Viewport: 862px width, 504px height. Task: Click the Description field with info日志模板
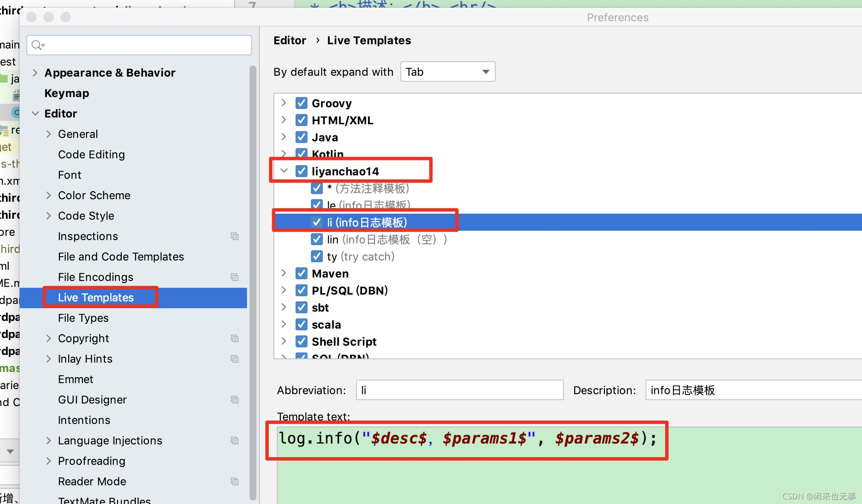754,390
